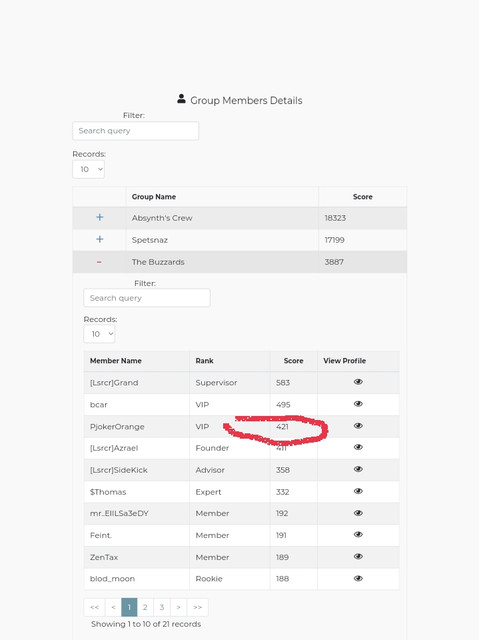The width and height of the screenshot is (479, 640).
Task: Expand Absynth's Crew group row
Action: [x=100, y=217]
